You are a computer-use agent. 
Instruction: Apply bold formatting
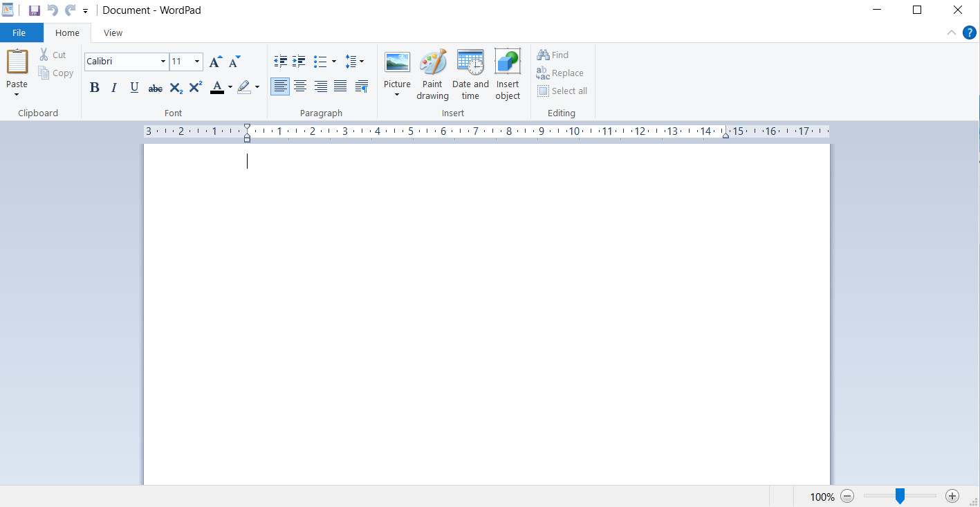94,86
